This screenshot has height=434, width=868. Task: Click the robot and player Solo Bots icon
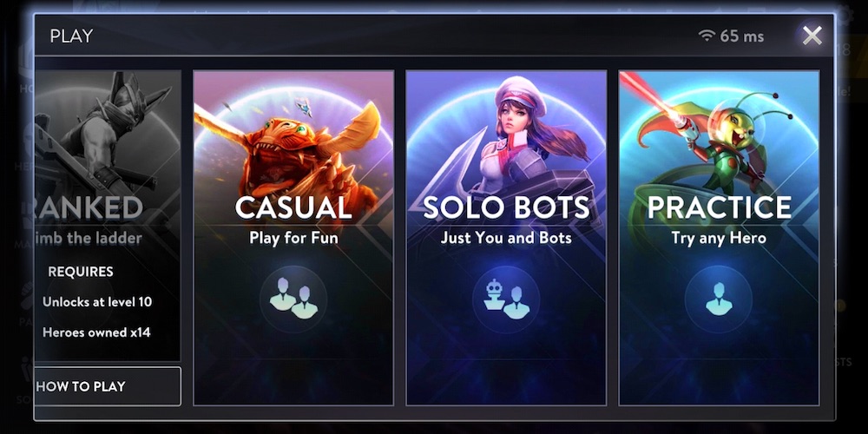click(506, 299)
